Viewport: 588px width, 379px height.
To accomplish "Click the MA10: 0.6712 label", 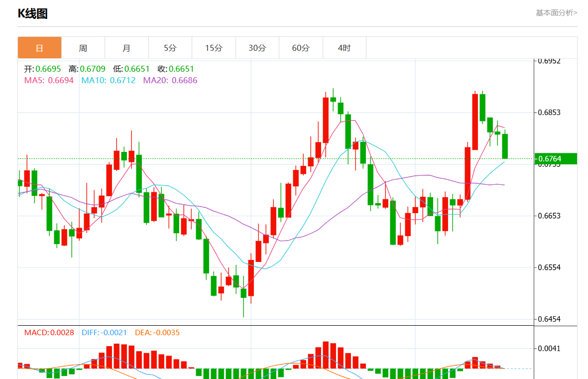I will 109,80.
